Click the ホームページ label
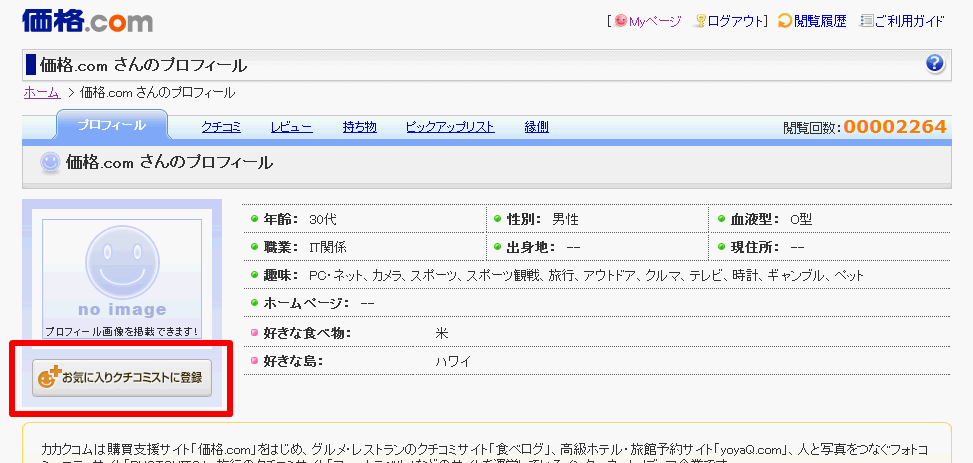The image size is (973, 463). [x=307, y=303]
